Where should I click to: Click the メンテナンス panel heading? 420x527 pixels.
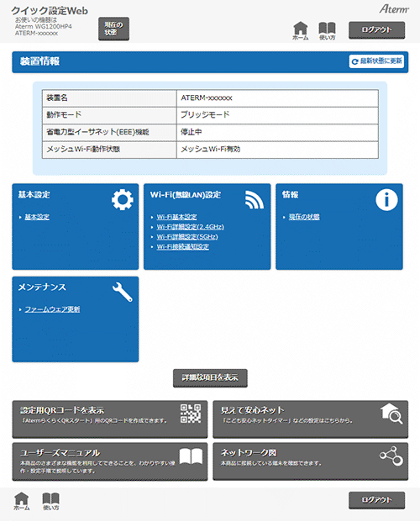tap(42, 287)
